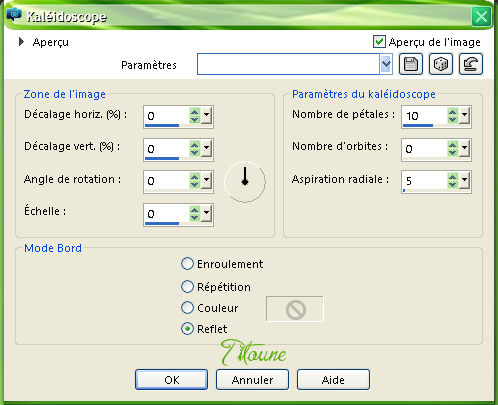Screen dimensions: 498x405
Task: Expand the Aperçu preview section
Action: point(21,42)
